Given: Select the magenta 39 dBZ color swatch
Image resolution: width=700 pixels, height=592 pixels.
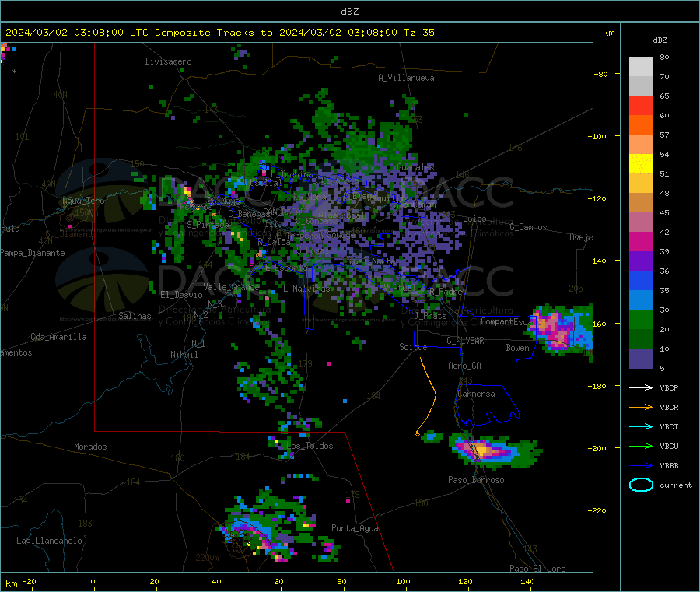Looking at the screenshot, I should coord(641,241).
